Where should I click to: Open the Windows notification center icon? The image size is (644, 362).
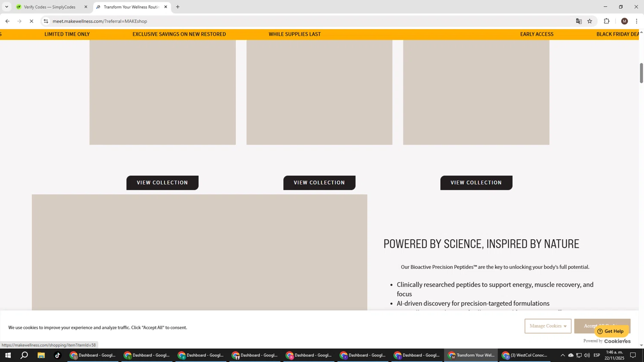633,355
